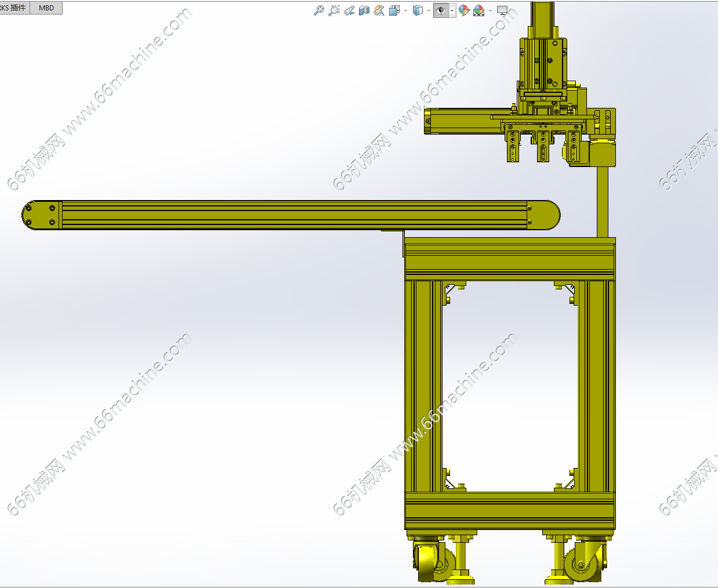Open View Settings monitor icon
The height and width of the screenshot is (588, 718).
coord(502,10)
